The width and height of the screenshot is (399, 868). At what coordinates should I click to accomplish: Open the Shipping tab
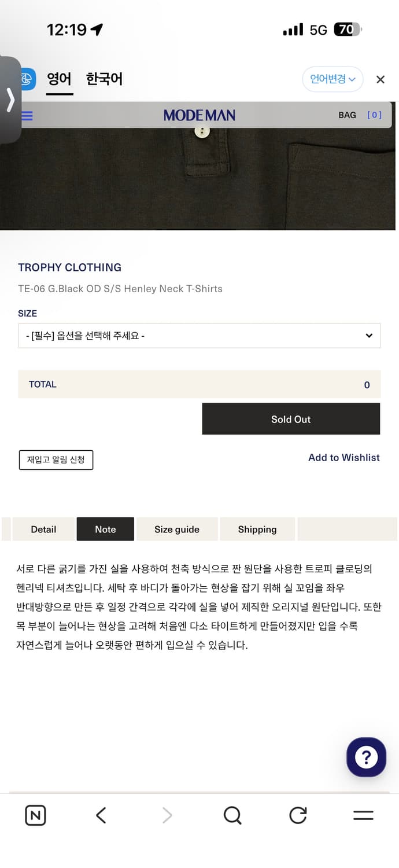point(257,529)
